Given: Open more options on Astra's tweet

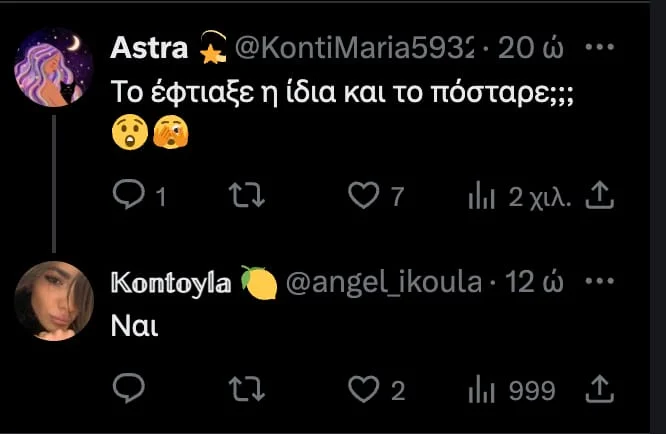Looking at the screenshot, I should pyautogui.click(x=598, y=47).
